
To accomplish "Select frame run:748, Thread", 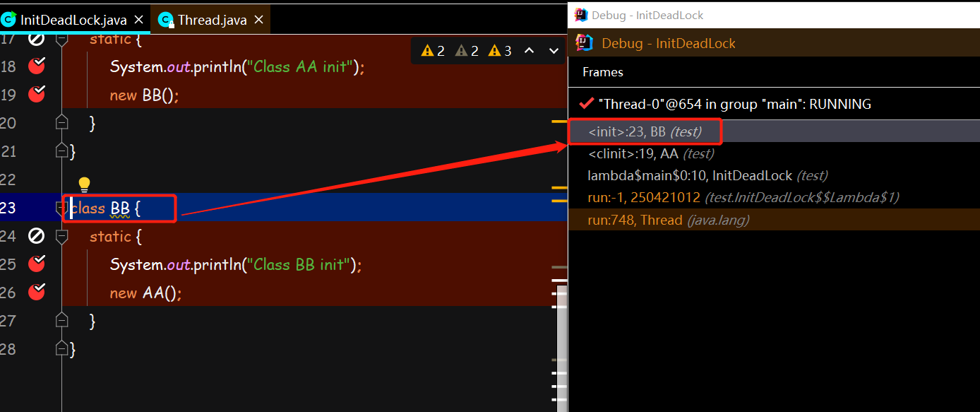I will coord(774,220).
